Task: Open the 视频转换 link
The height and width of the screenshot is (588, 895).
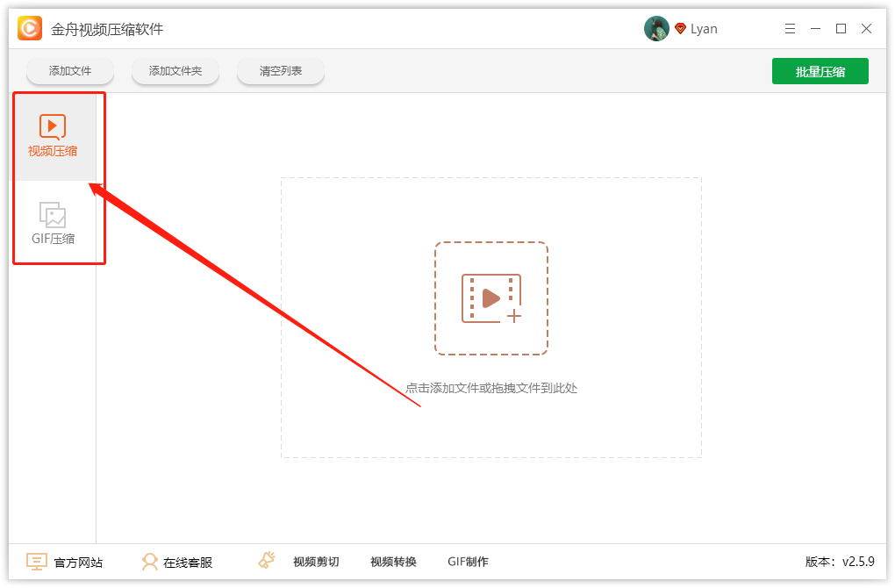Action: 393,562
